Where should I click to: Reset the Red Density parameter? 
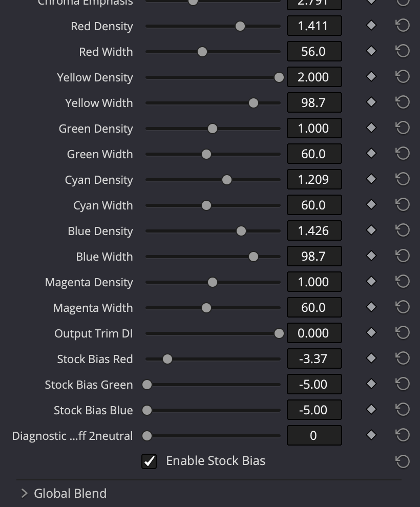(403, 25)
